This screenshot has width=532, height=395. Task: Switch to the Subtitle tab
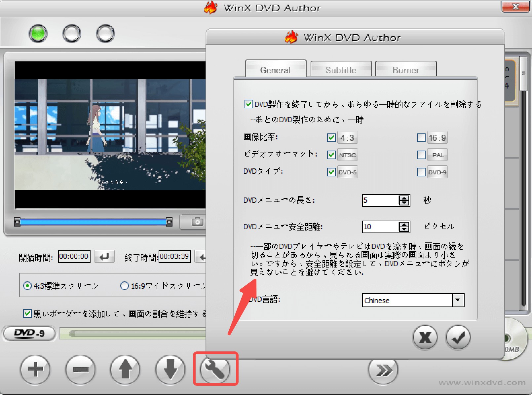pyautogui.click(x=341, y=69)
